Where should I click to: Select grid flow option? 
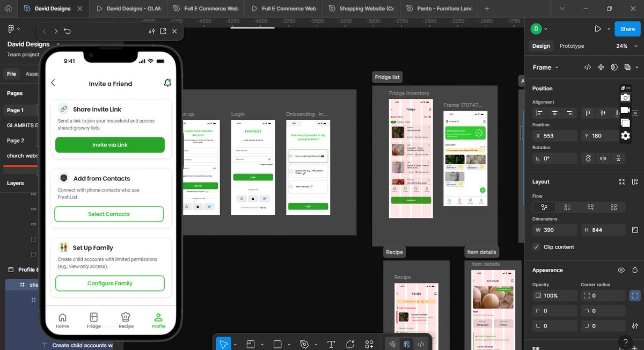613,207
